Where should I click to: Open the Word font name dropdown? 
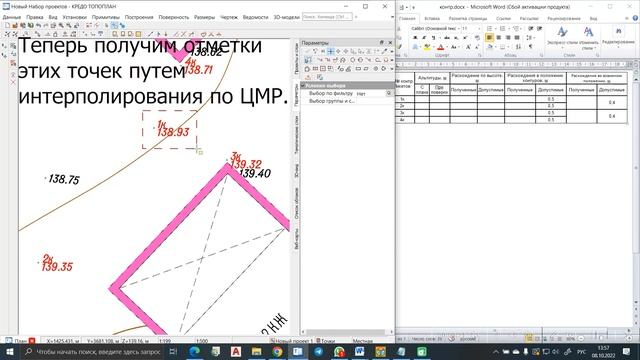459,29
